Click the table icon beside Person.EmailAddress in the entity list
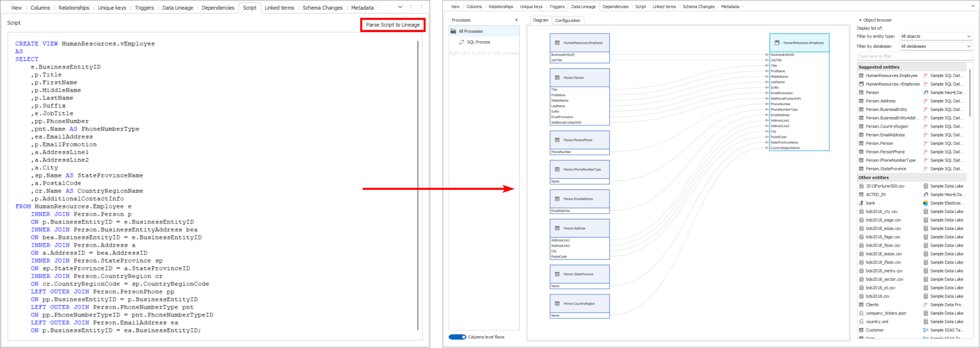 point(861,135)
